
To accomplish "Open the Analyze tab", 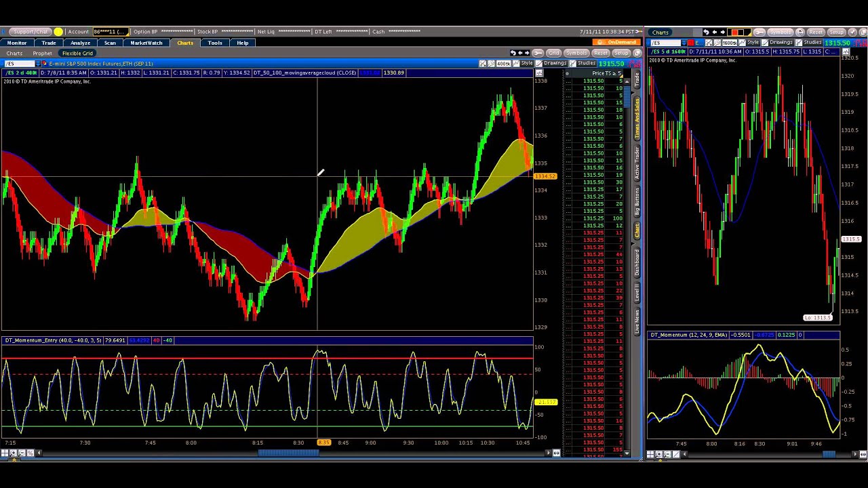I will point(80,43).
